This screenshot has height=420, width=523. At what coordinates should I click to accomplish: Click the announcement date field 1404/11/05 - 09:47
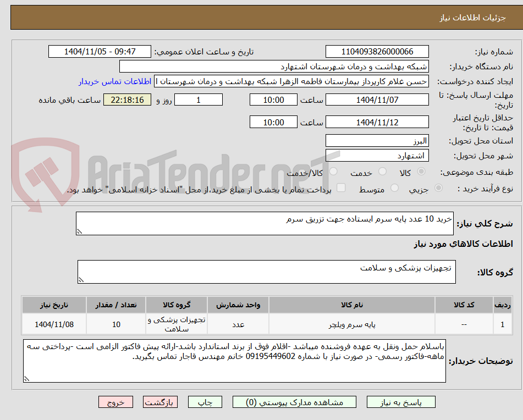[x=100, y=52]
